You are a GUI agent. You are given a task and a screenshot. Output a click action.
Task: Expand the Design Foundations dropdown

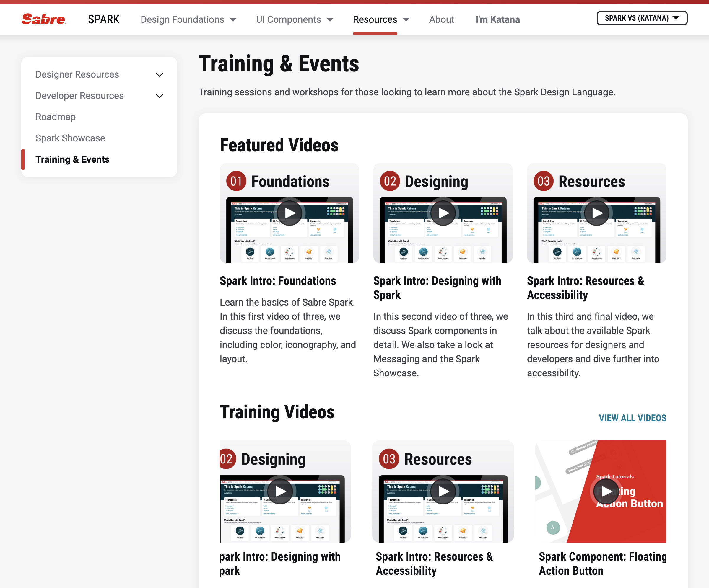click(188, 19)
